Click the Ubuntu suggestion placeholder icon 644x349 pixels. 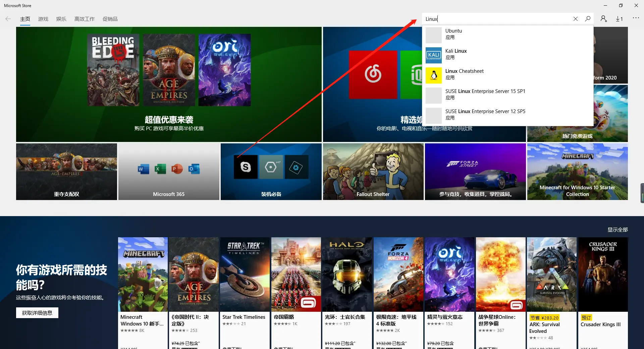click(434, 35)
